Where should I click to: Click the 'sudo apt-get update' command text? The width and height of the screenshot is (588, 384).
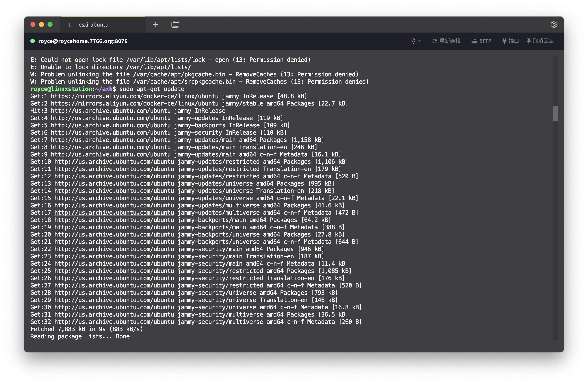(152, 89)
